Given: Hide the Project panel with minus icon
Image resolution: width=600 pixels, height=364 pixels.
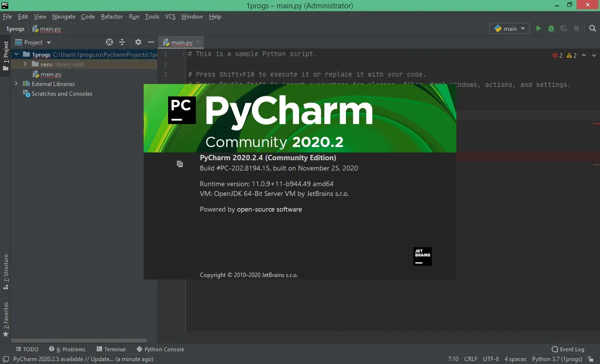Looking at the screenshot, I should 151,43.
